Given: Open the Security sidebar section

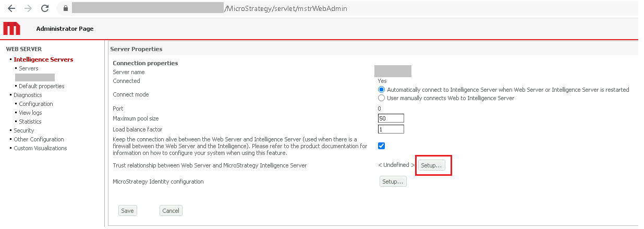Looking at the screenshot, I should [24, 130].
